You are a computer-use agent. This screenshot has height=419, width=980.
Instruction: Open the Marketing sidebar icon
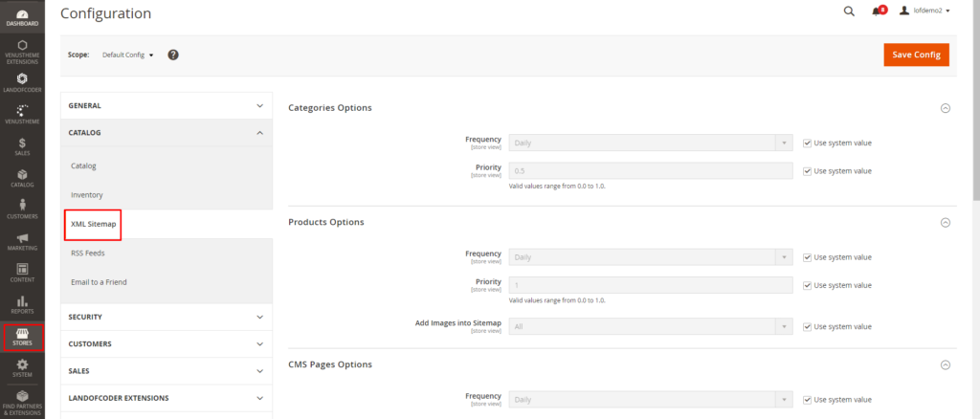pyautogui.click(x=22, y=241)
